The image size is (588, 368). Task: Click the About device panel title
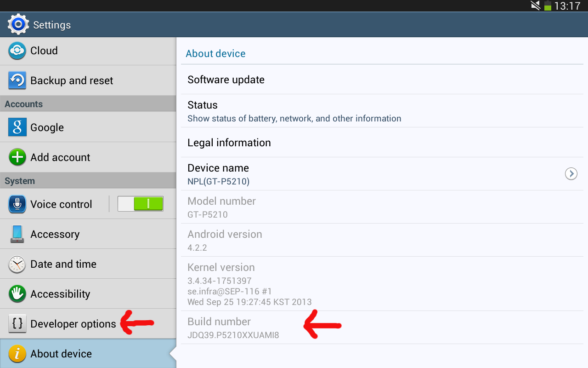tap(215, 53)
